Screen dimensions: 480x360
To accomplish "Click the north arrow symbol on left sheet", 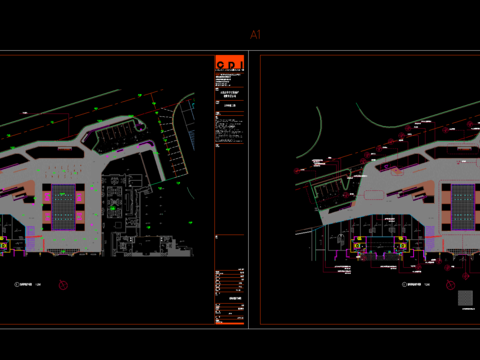I will click(63, 285).
